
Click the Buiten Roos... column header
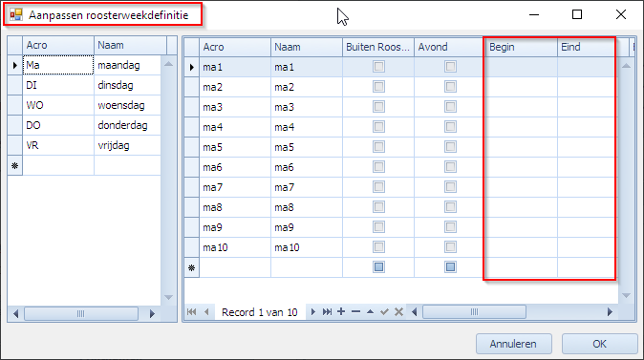pos(377,47)
